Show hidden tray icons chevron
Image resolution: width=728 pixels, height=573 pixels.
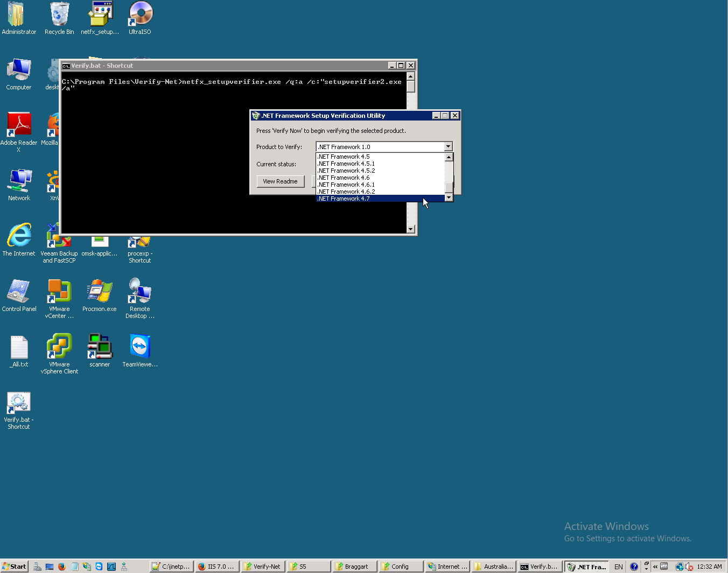[655, 567]
